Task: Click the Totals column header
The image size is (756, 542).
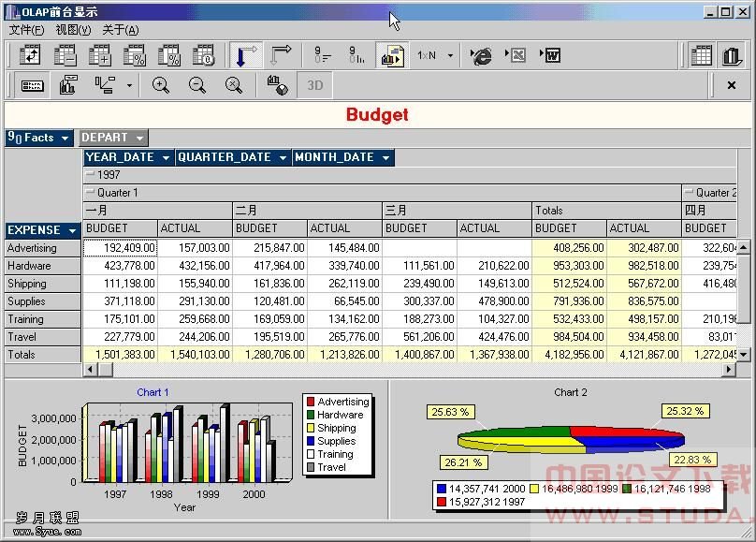Action: [606, 211]
